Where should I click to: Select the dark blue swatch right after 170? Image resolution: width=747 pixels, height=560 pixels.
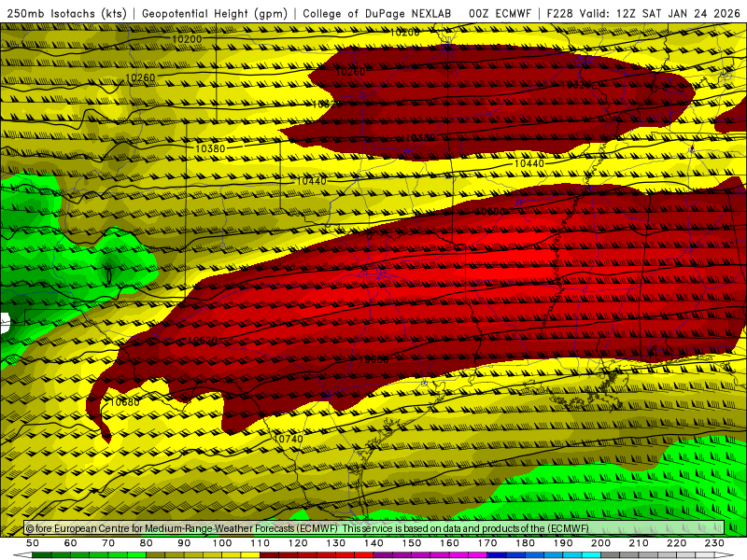[497, 555]
